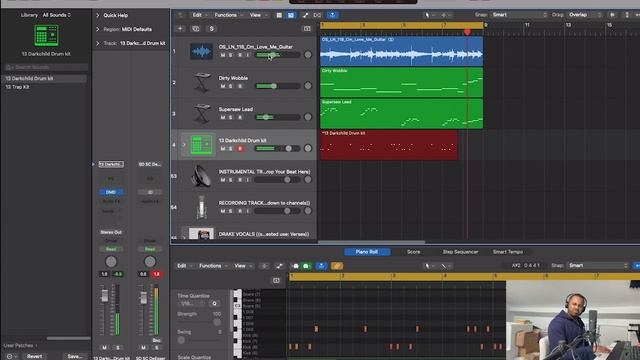Screen dimensions: 640x360
Task: Click the automation icon in piano roll toolbar
Action: click(279, 266)
